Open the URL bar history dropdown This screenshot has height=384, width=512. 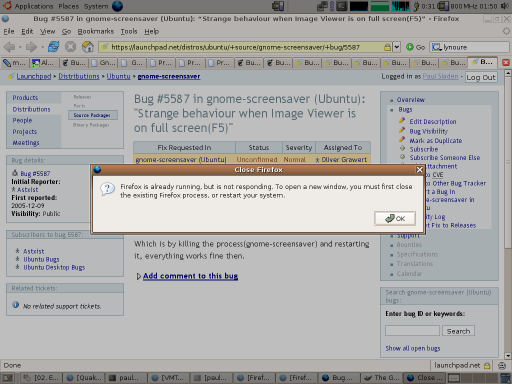point(397,47)
